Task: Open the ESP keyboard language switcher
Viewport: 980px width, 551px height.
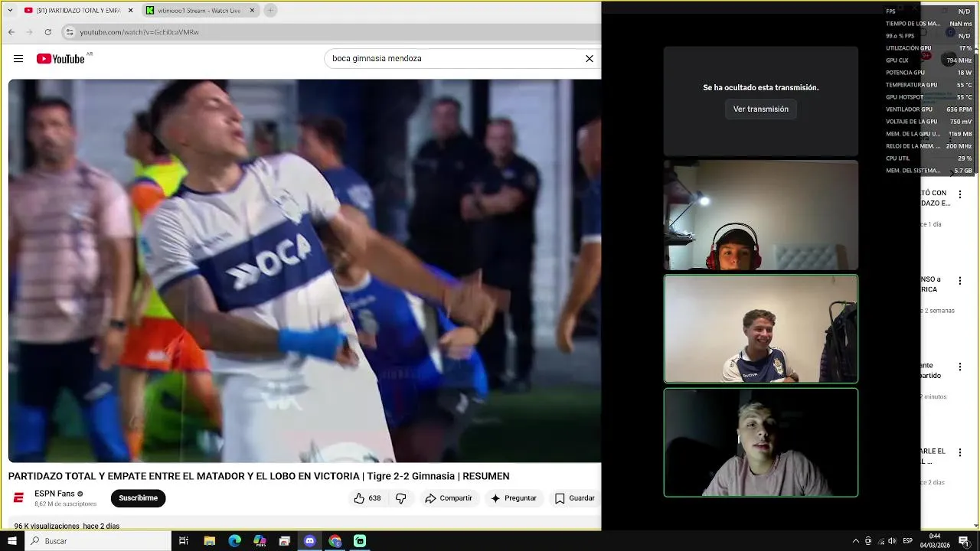Action: [x=908, y=541]
